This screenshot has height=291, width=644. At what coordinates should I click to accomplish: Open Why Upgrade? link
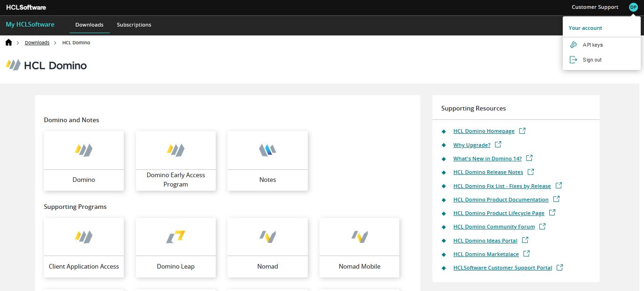click(472, 145)
